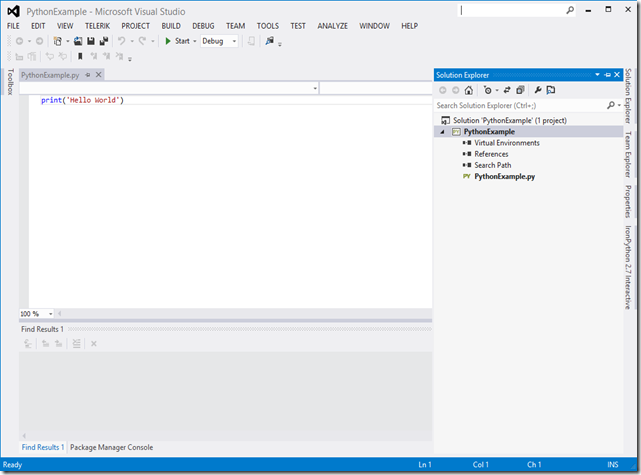Open the Team Explorer side tab
641x475 pixels.
[x=628, y=154]
